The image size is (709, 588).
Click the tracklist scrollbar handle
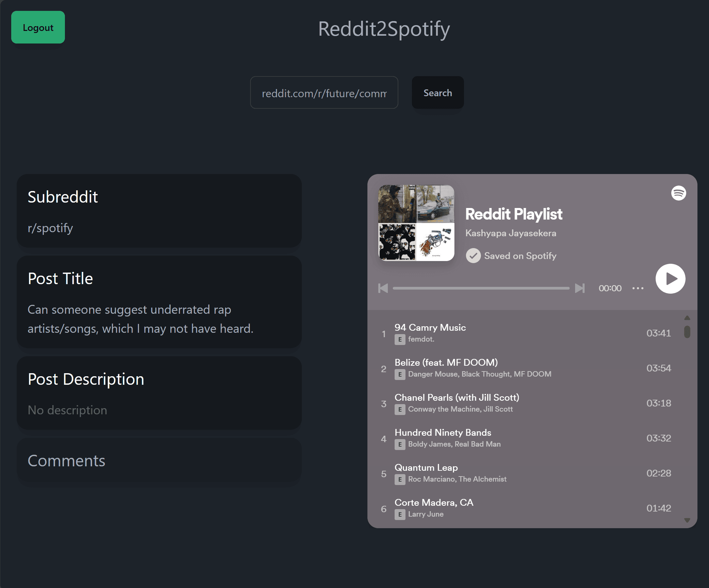(x=687, y=332)
